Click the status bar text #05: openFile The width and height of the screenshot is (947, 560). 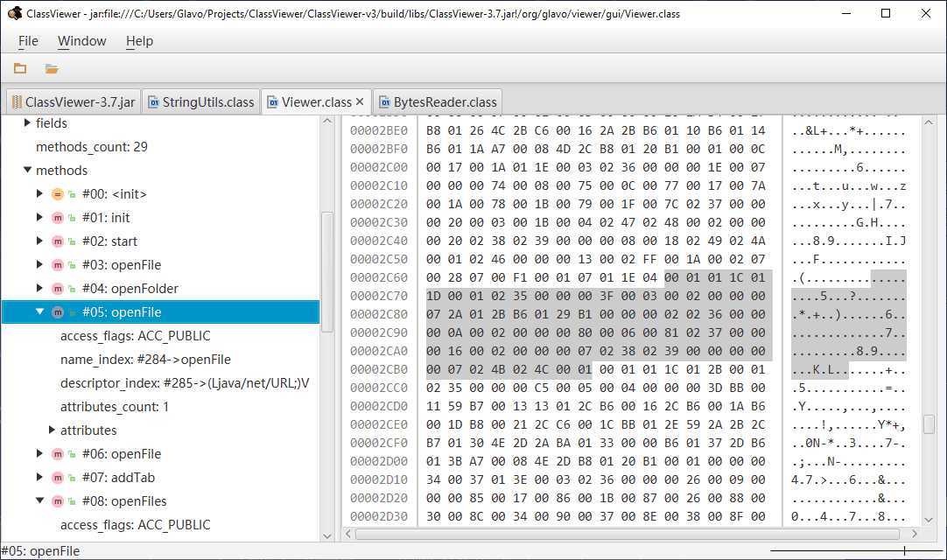pos(40,551)
